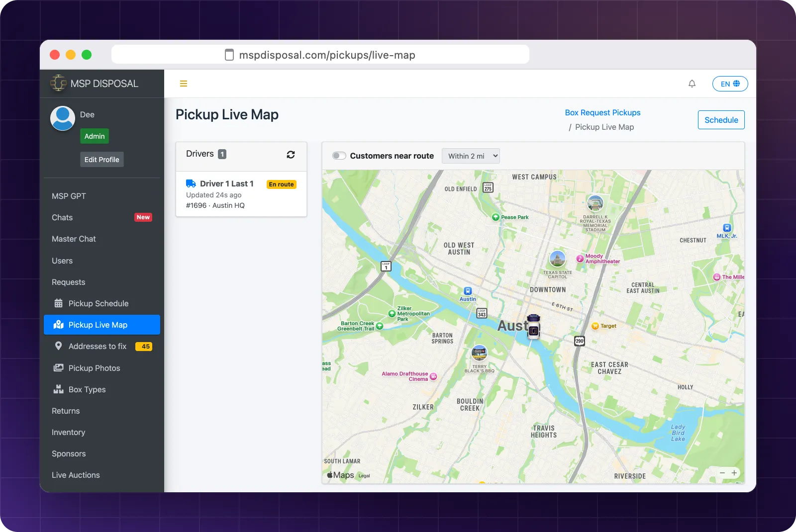This screenshot has width=796, height=532.
Task: Click the Maps Legal link
Action: (364, 476)
